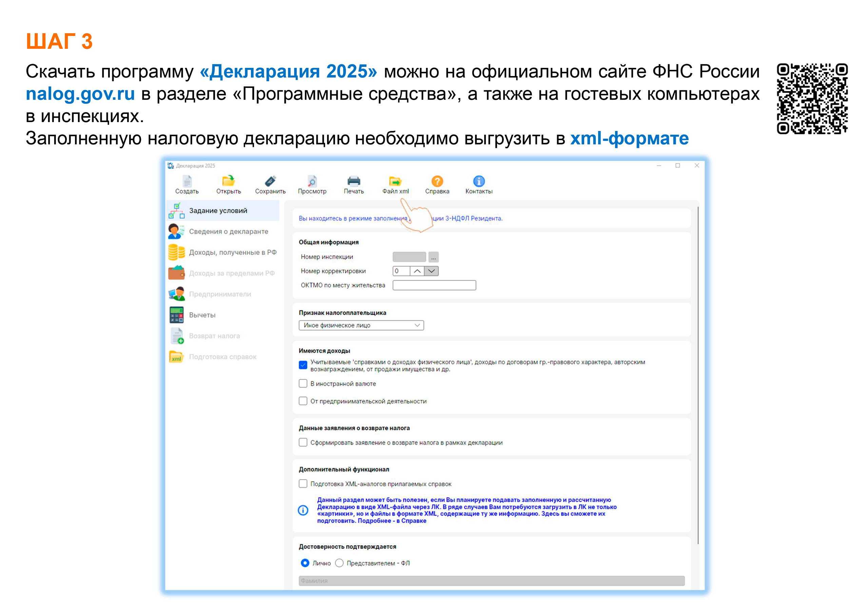The height and width of the screenshot is (614, 868).
Task: Select the Представителем - ФЛ radio button
Action: [x=339, y=563]
